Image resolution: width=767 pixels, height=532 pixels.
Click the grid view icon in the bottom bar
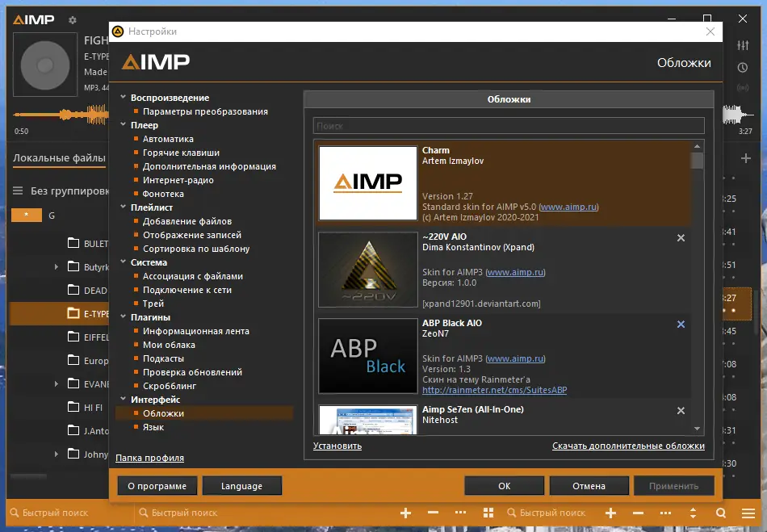click(488, 513)
